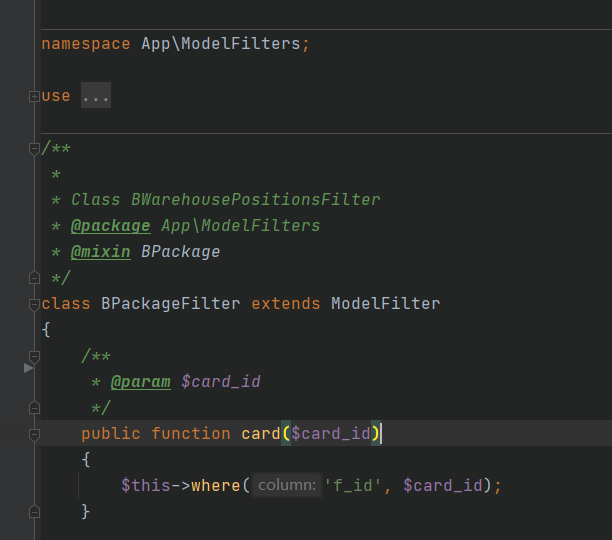Click the @mixin doc tag

click(101, 252)
